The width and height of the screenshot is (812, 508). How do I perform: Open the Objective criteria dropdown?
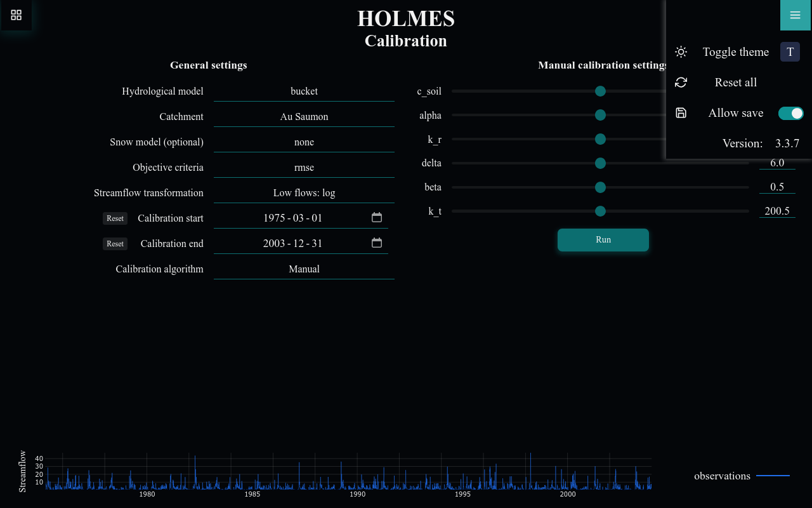click(x=304, y=167)
